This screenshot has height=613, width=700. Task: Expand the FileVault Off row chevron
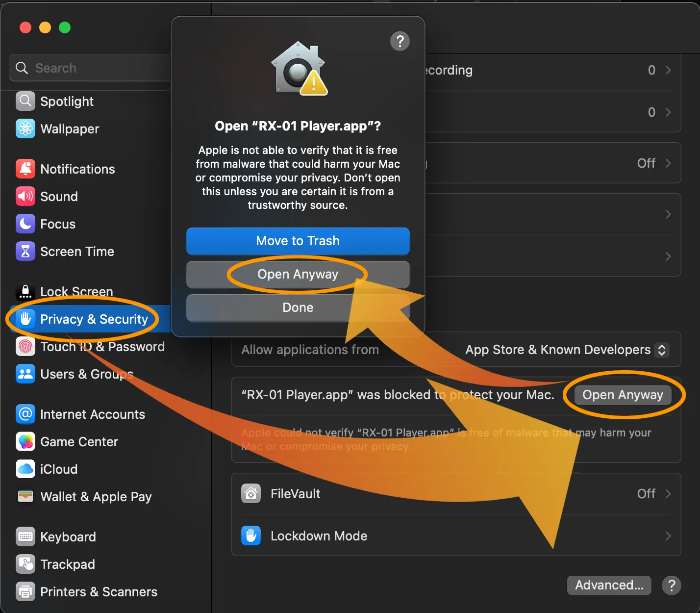coord(668,494)
